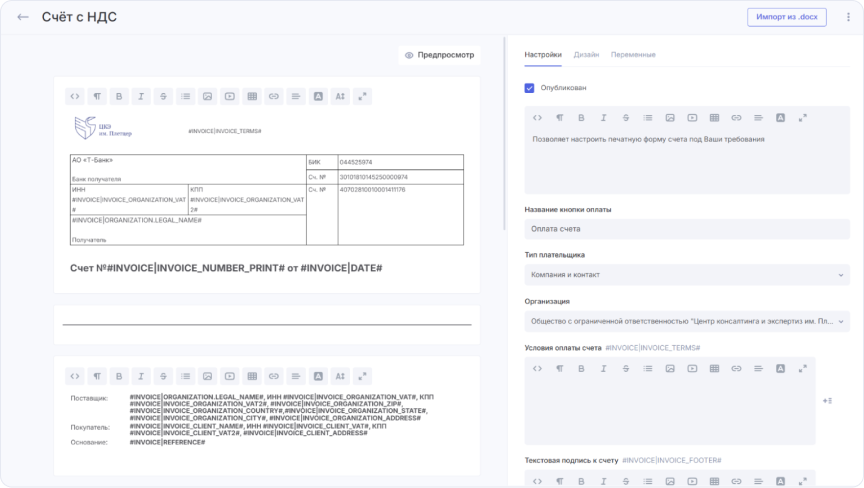Insert an image from the bank details block toolbar
This screenshot has height=488, width=864.
(208, 96)
